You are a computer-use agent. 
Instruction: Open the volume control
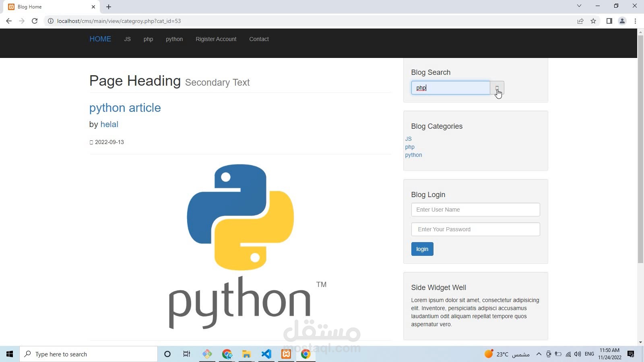point(578,354)
